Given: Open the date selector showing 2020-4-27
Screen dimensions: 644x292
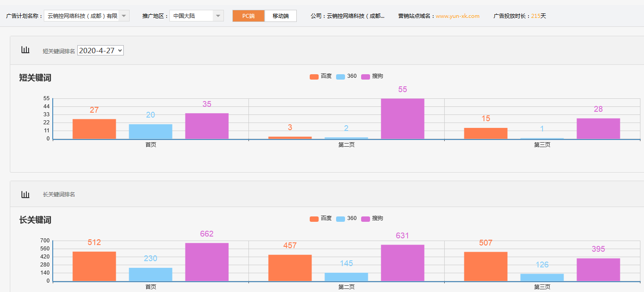Looking at the screenshot, I should coord(100,50).
